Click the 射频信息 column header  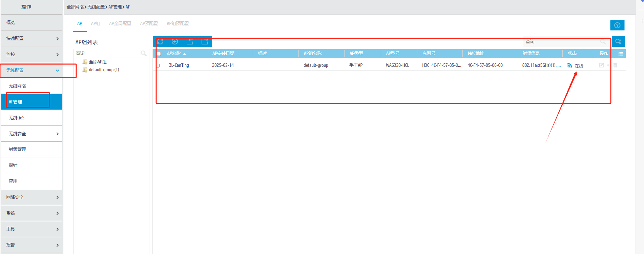pos(531,54)
